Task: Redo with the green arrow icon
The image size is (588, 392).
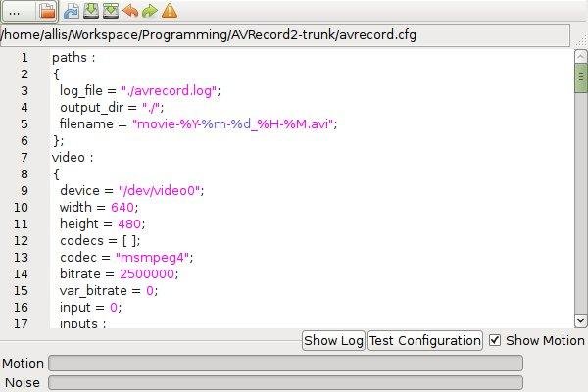Action: tap(150, 11)
